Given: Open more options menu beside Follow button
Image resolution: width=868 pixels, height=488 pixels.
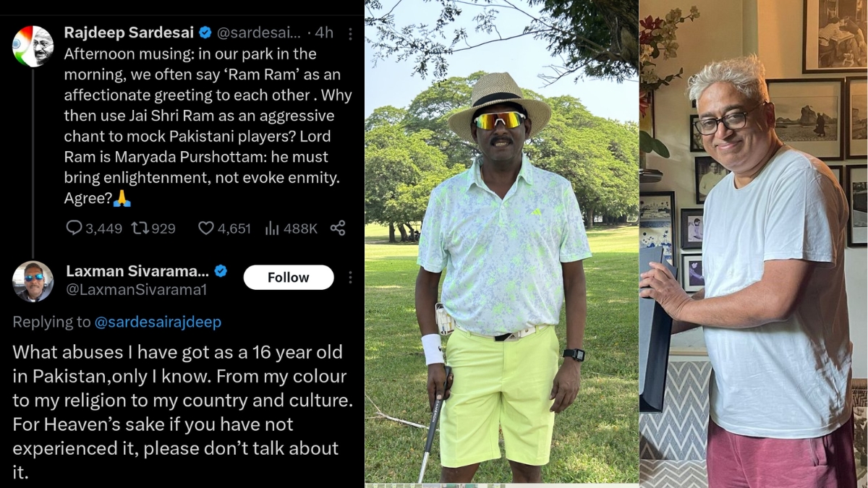Looking at the screenshot, I should [x=350, y=278].
